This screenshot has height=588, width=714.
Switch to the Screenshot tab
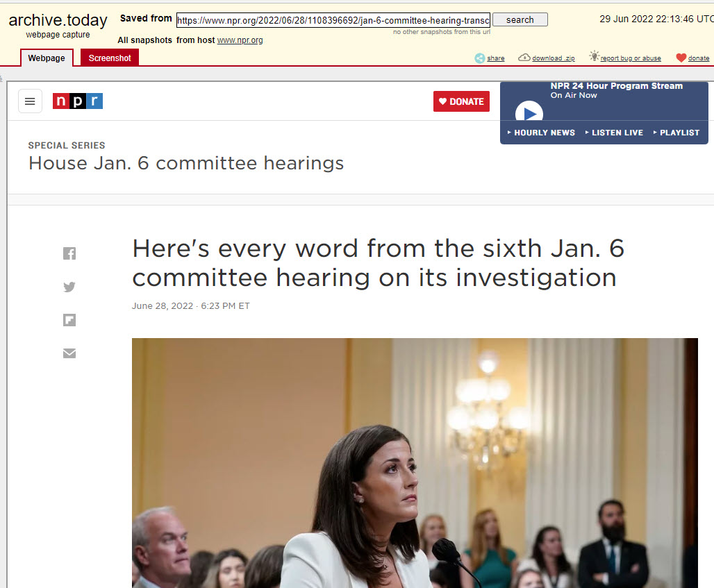(110, 58)
